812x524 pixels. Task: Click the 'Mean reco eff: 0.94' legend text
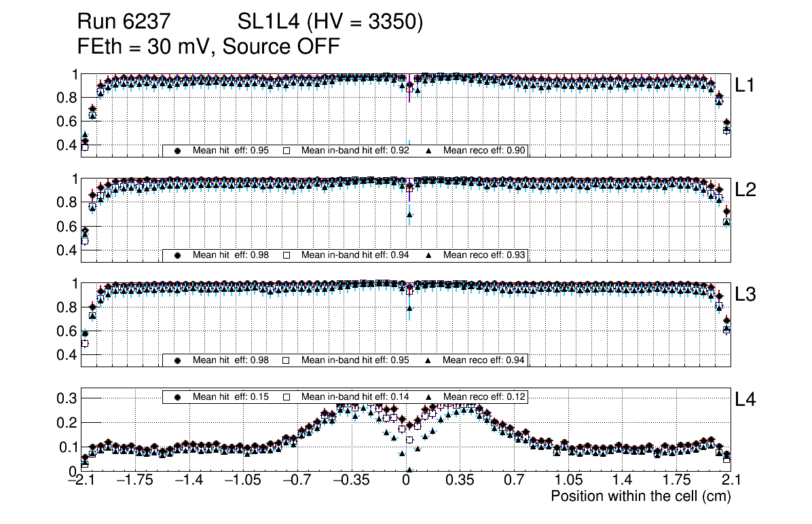coord(484,360)
